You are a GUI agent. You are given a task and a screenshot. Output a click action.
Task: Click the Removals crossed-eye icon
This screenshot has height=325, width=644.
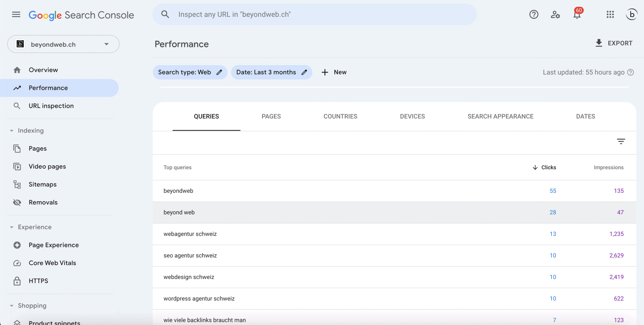click(17, 202)
